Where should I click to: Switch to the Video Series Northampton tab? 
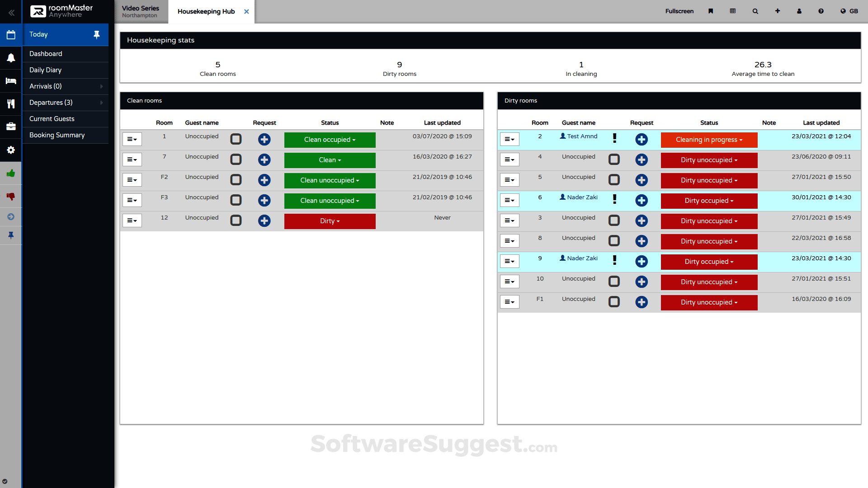coord(141,11)
